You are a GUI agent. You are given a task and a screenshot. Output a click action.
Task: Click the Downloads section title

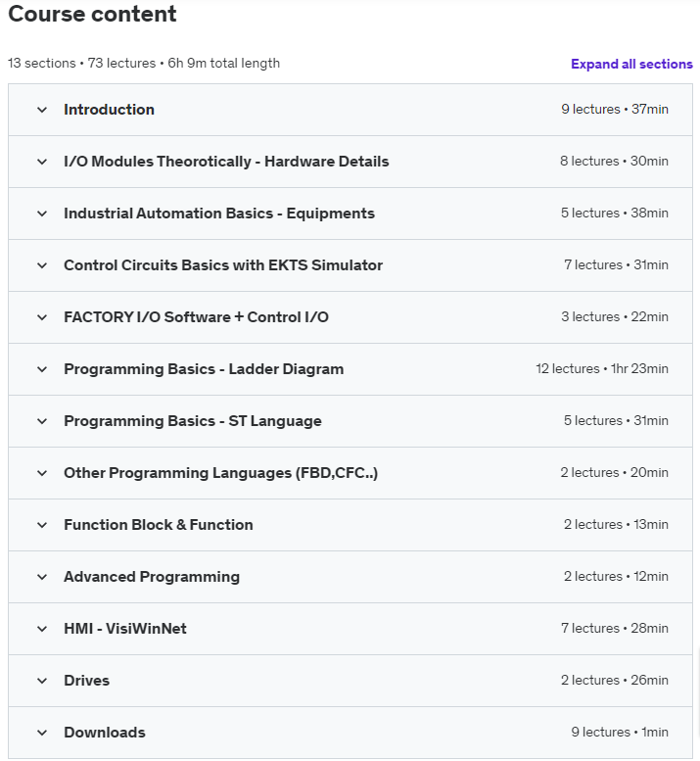click(105, 733)
